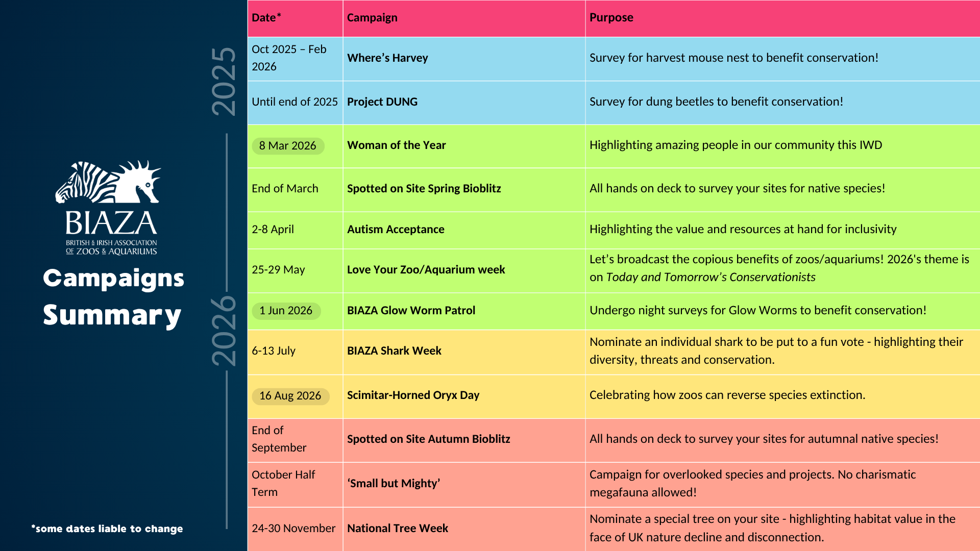The image size is (980, 551).
Task: Click the 1 Jun 2026 date pill
Action: click(285, 311)
